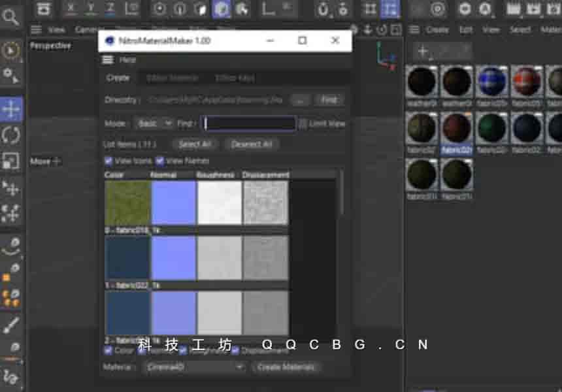The image size is (562, 392).
Task: Switch to the second tab after Create
Action: (x=173, y=78)
